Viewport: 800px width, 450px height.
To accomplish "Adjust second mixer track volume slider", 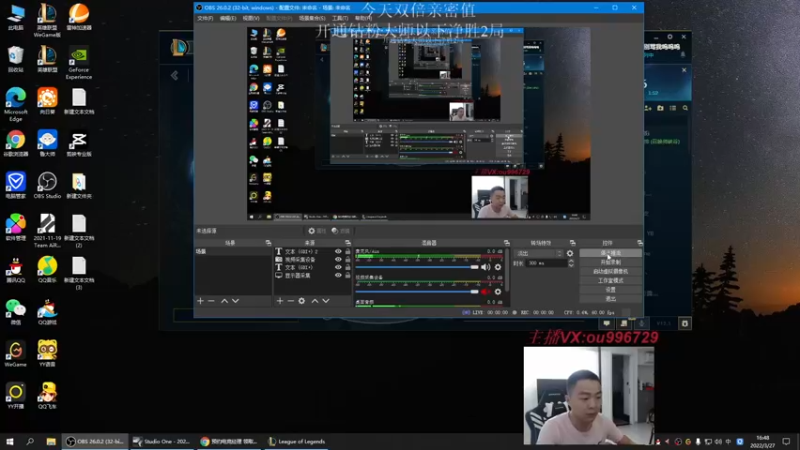I will (417, 292).
